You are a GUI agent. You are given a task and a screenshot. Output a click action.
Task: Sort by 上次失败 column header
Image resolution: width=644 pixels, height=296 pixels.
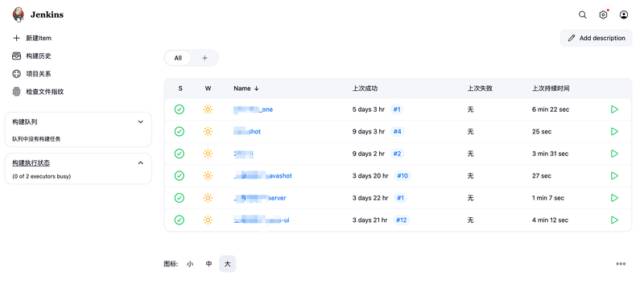(x=480, y=88)
